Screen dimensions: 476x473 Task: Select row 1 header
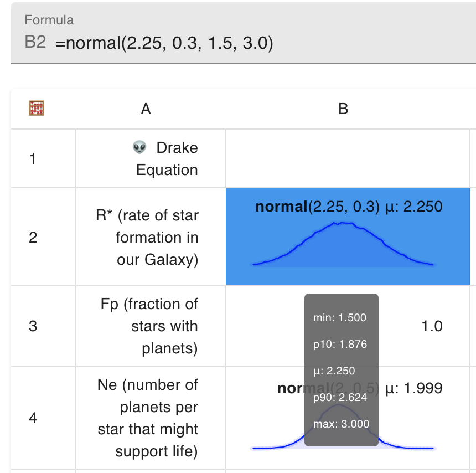point(32,158)
